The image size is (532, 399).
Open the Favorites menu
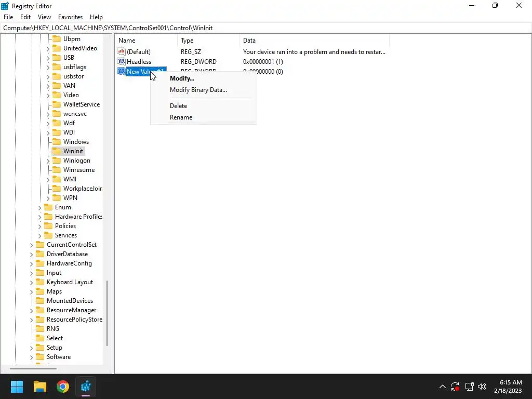coord(70,17)
